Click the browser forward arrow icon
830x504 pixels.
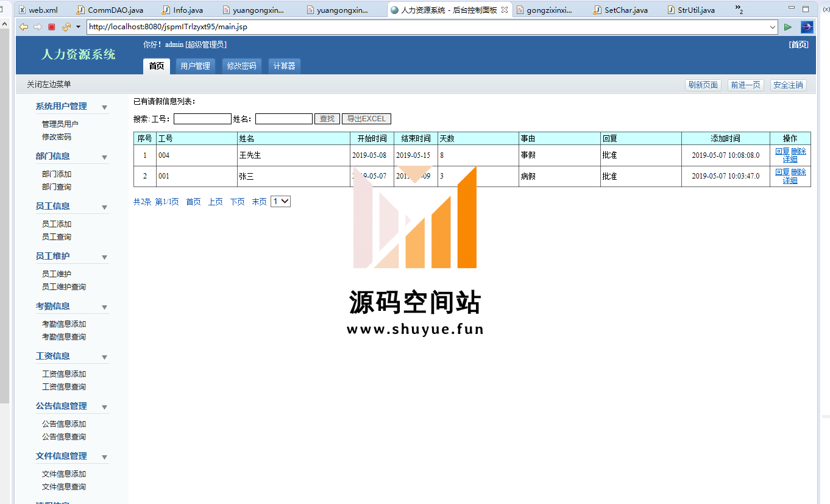click(38, 27)
